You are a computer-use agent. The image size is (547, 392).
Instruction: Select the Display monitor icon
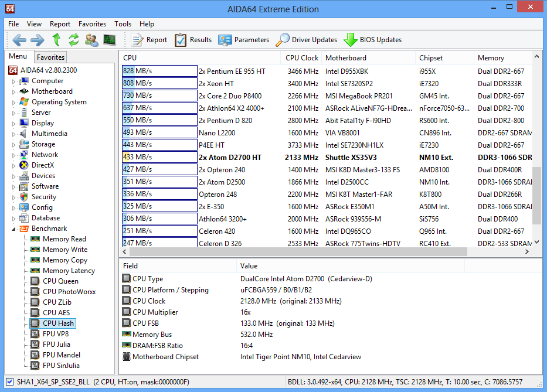coord(24,123)
